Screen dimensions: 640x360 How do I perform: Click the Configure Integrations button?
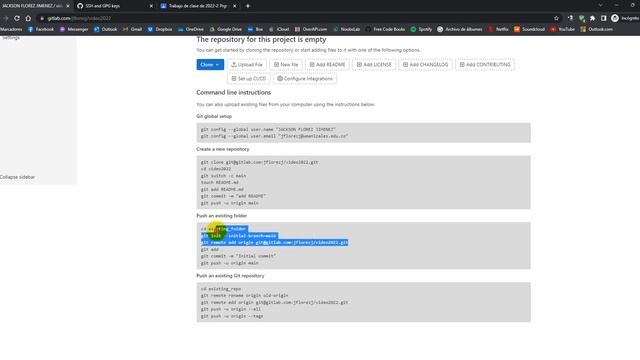(305, 78)
